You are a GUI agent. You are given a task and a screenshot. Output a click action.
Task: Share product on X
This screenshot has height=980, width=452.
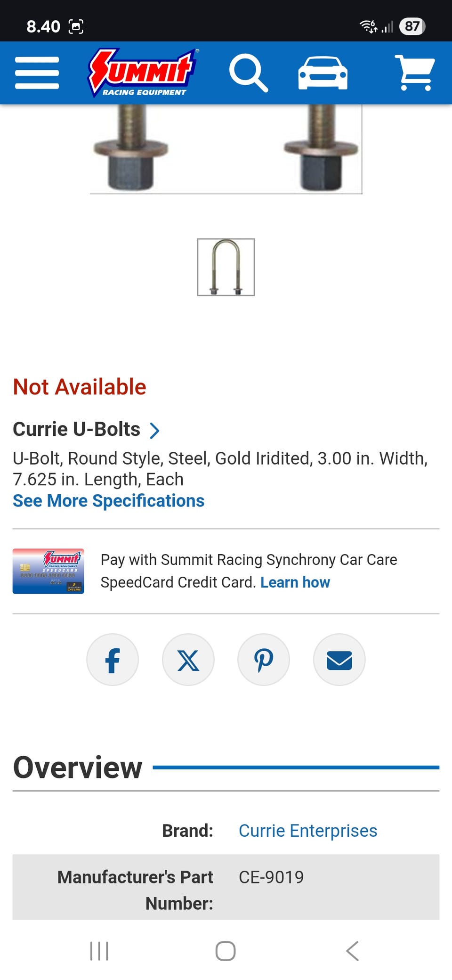(188, 660)
